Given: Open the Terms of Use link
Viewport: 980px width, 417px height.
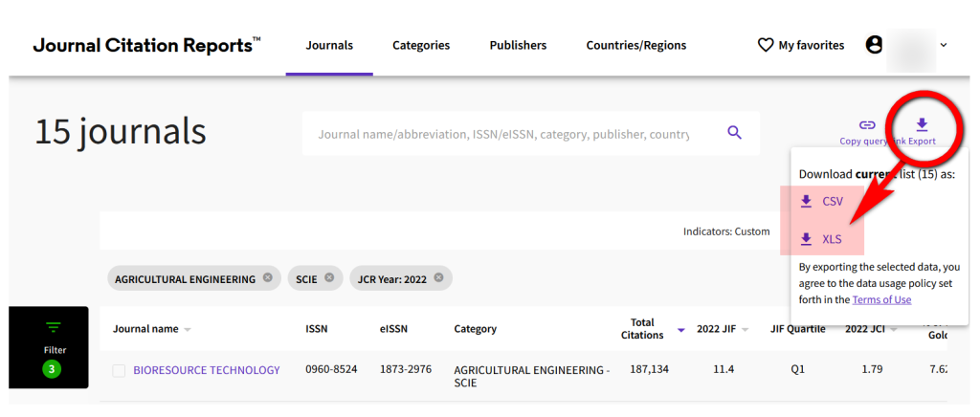Looking at the screenshot, I should pos(881,299).
